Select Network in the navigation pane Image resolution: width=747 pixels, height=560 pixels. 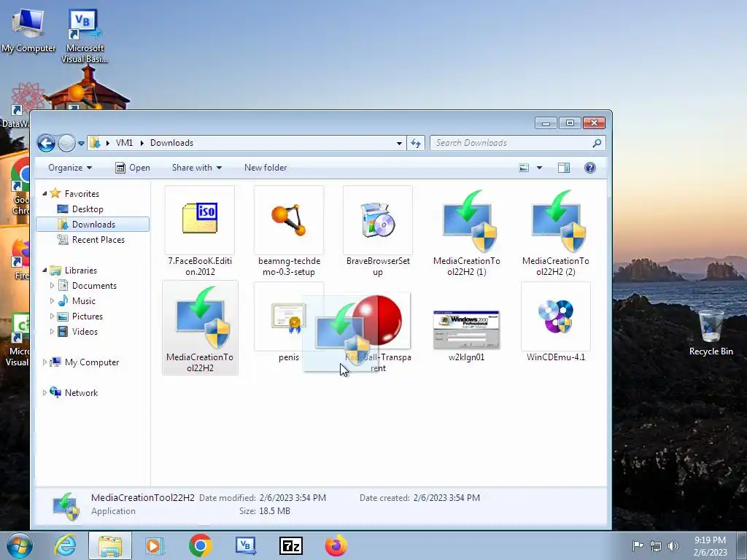coord(81,393)
